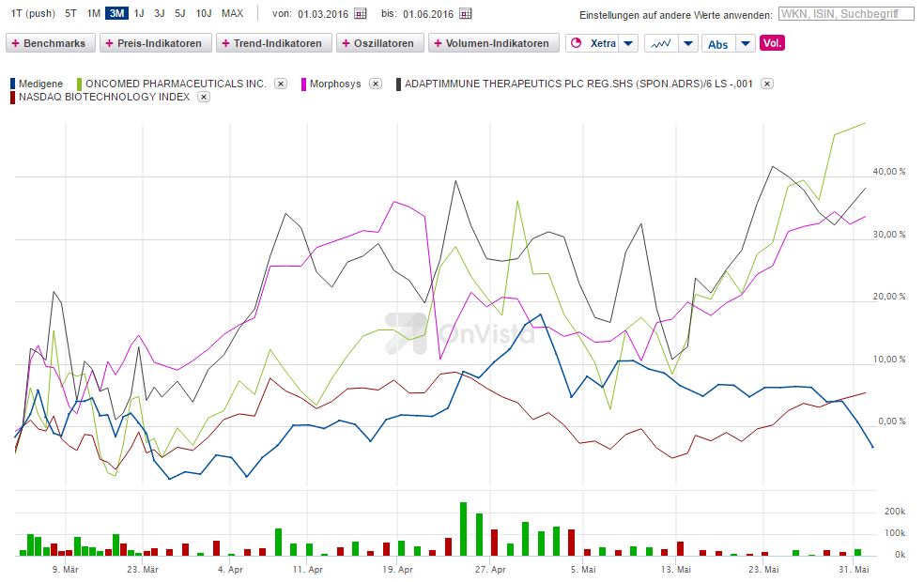The width and height of the screenshot is (924, 582).
Task: Remove Morphosys series from the chart
Action: tap(376, 84)
